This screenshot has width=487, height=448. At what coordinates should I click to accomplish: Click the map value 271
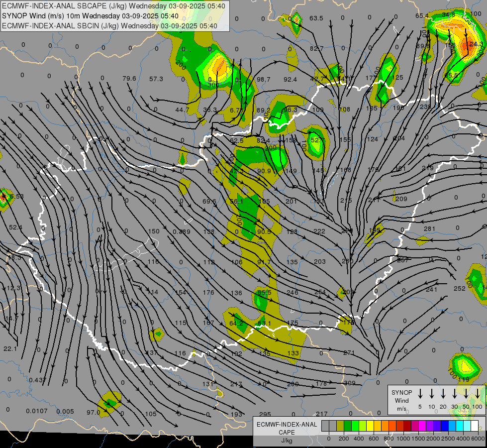click(349, 352)
